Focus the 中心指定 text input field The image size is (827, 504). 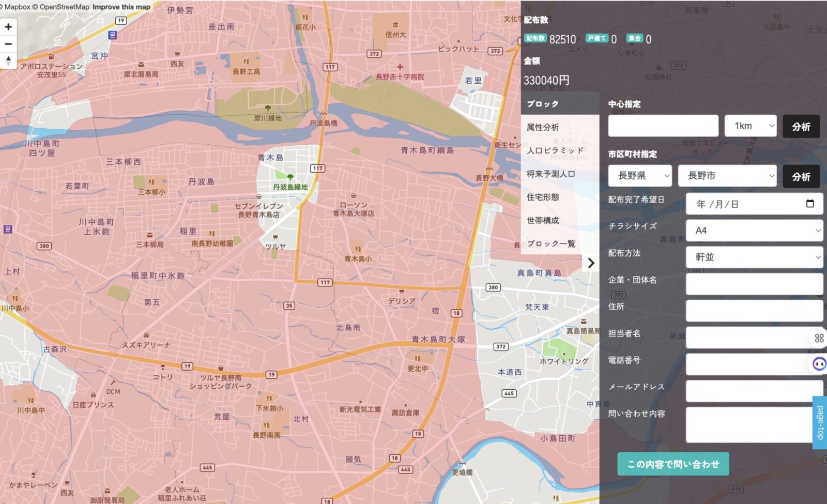pos(663,126)
